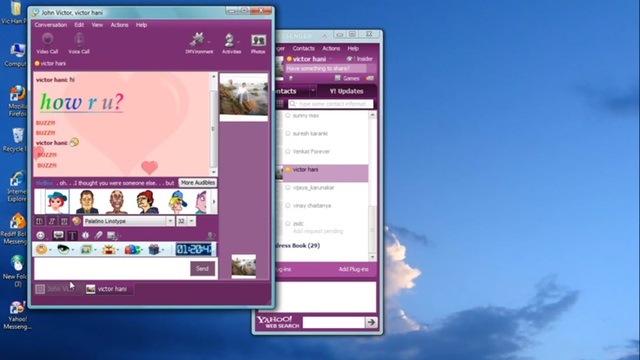
Task: Click the share photo toolbar icon
Action: (x=111, y=236)
